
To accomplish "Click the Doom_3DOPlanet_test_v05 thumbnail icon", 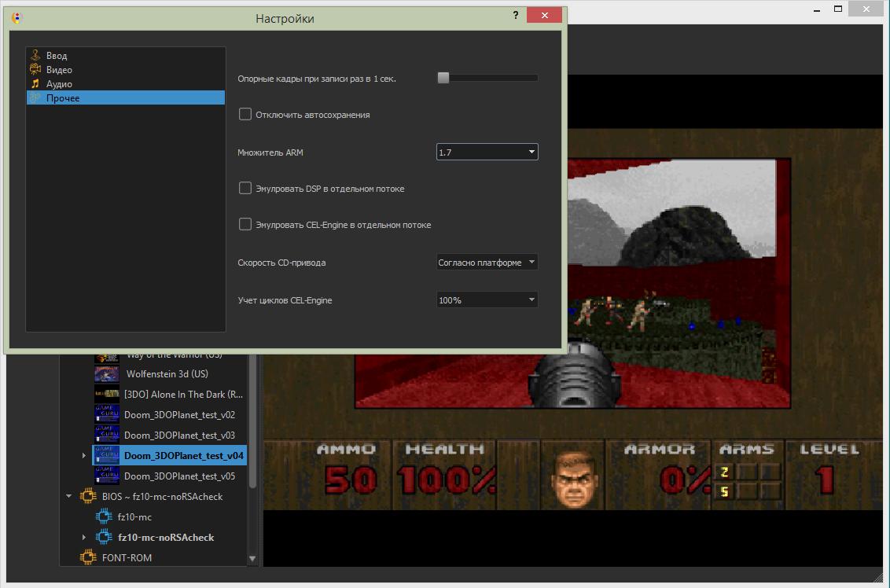I will pos(107,476).
